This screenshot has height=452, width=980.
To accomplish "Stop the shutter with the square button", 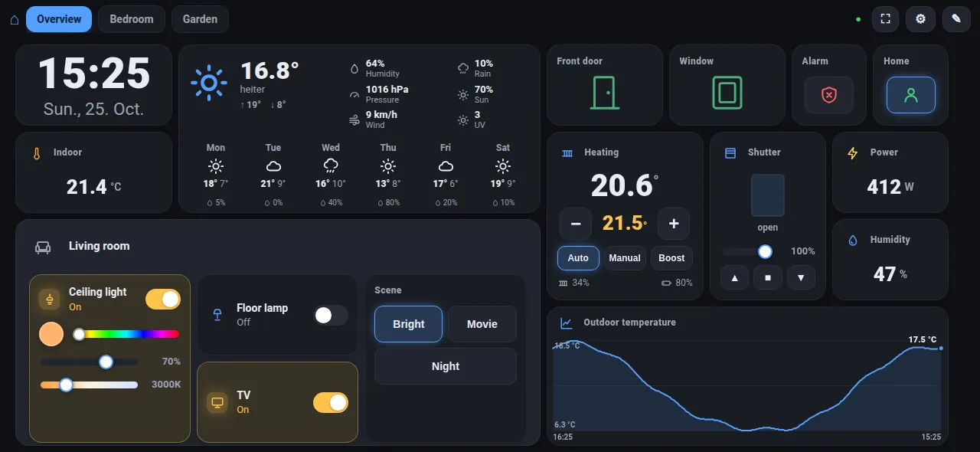I will (768, 277).
